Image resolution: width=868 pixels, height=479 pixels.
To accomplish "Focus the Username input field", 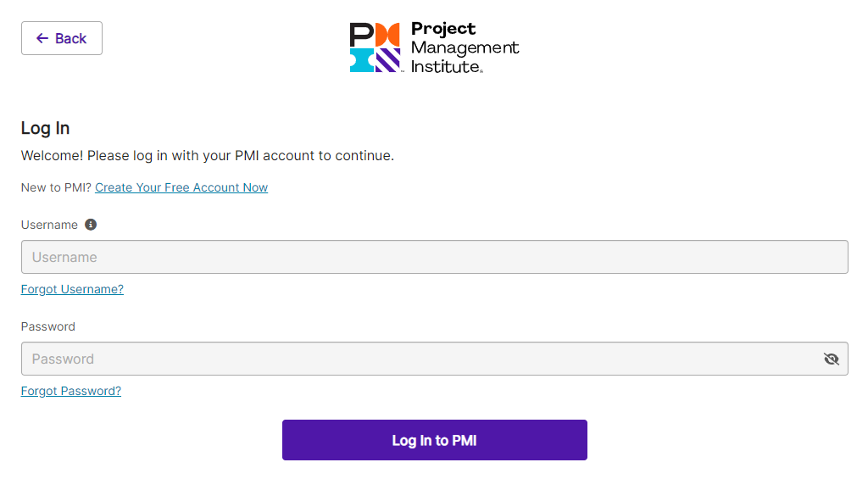I will [x=434, y=257].
